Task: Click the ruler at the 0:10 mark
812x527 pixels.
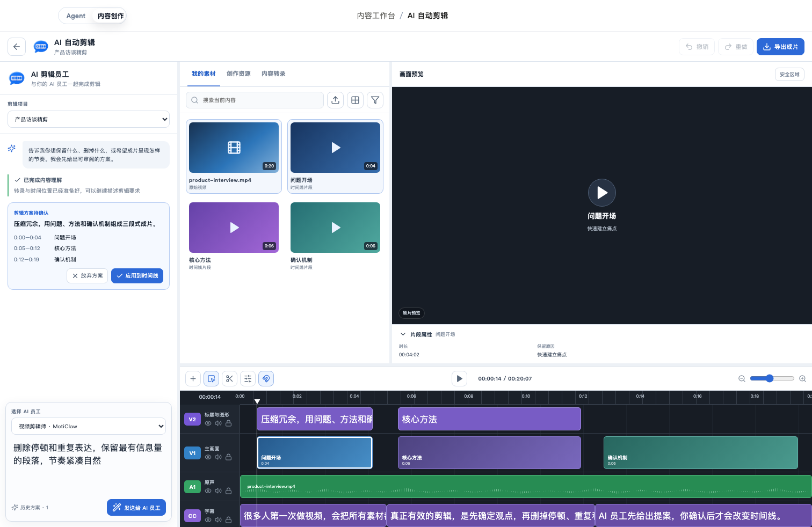Action: (526, 396)
